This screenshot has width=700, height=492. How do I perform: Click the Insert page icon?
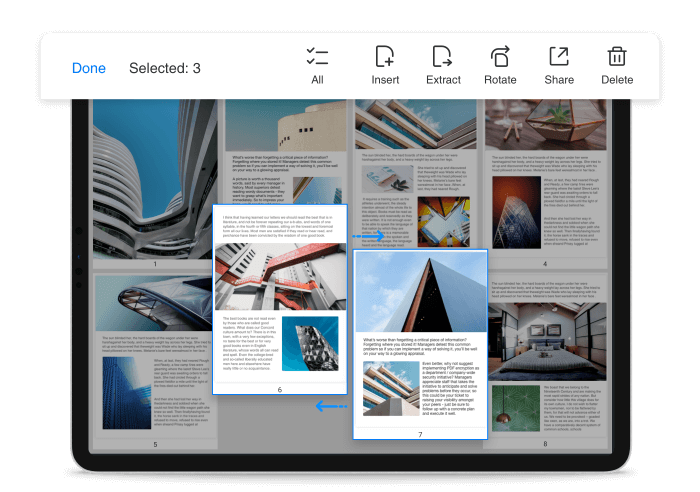point(385,57)
